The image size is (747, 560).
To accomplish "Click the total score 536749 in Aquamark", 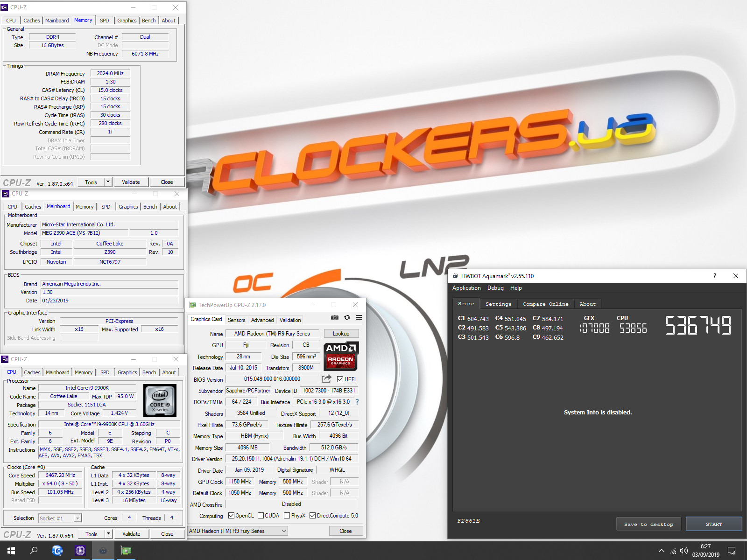I will click(698, 325).
